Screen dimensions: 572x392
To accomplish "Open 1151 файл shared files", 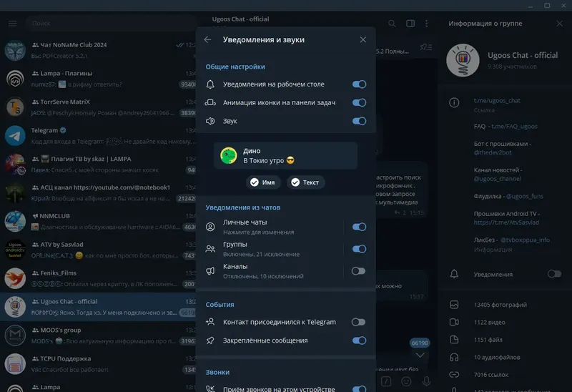I will pos(505,340).
